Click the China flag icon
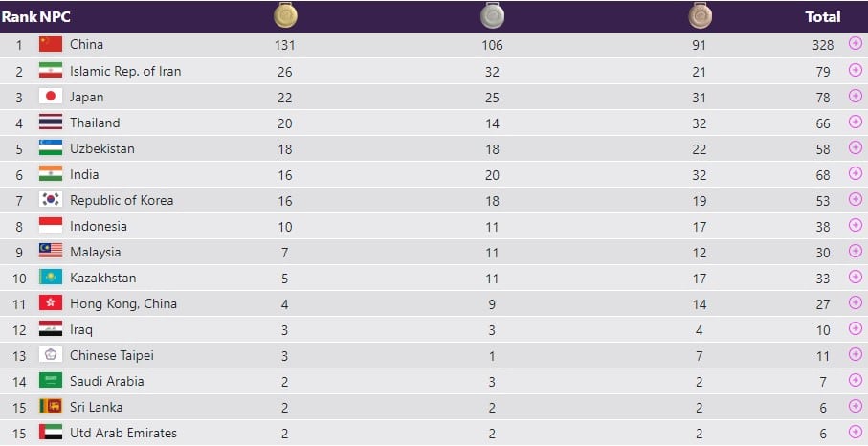The image size is (868, 446). (51, 44)
